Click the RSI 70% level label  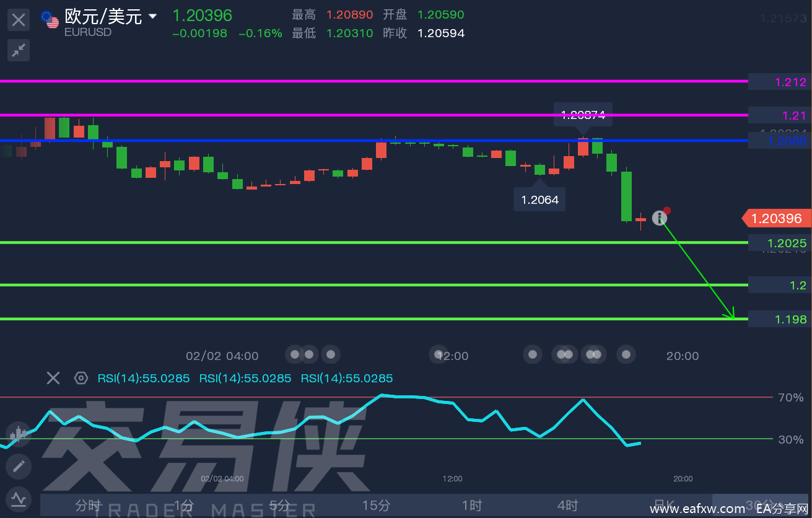[791, 397]
